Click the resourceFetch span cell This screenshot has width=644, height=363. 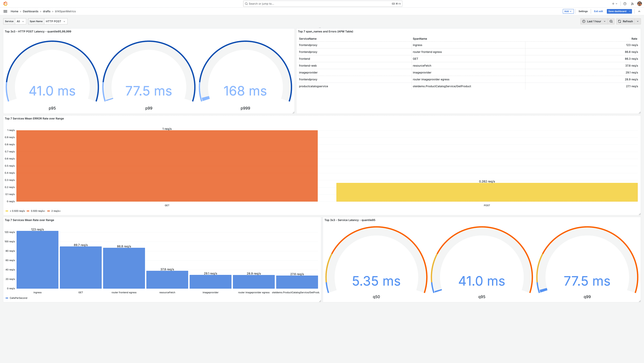[x=468, y=66]
